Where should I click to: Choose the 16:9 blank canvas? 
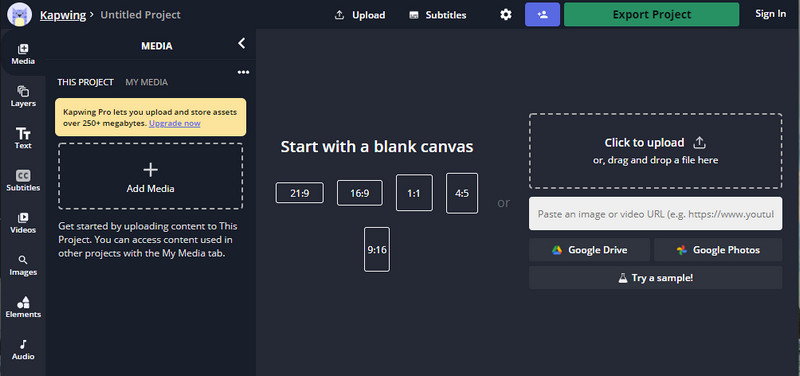click(360, 193)
